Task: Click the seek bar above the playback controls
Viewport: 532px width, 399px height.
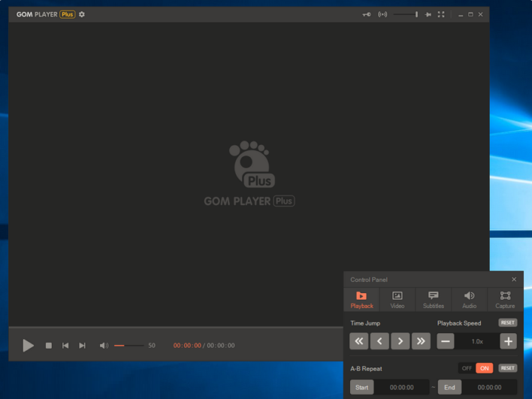Action: (176, 328)
